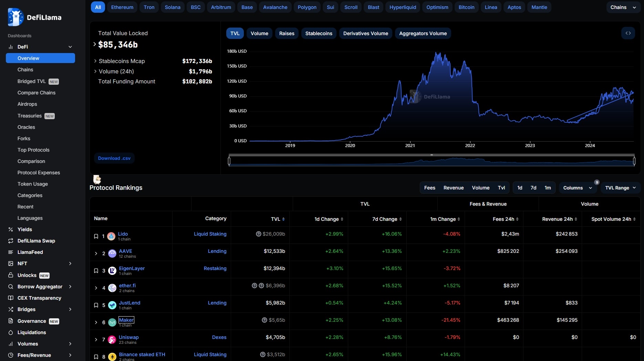Bookmark the JustLend protocol row
Image resolution: width=644 pixels, height=361 pixels.
click(96, 305)
